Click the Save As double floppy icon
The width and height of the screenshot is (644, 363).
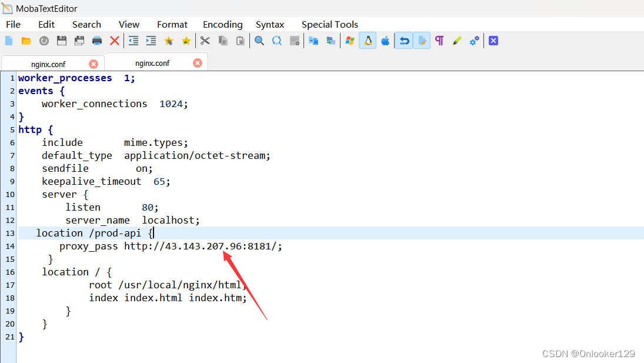79,41
